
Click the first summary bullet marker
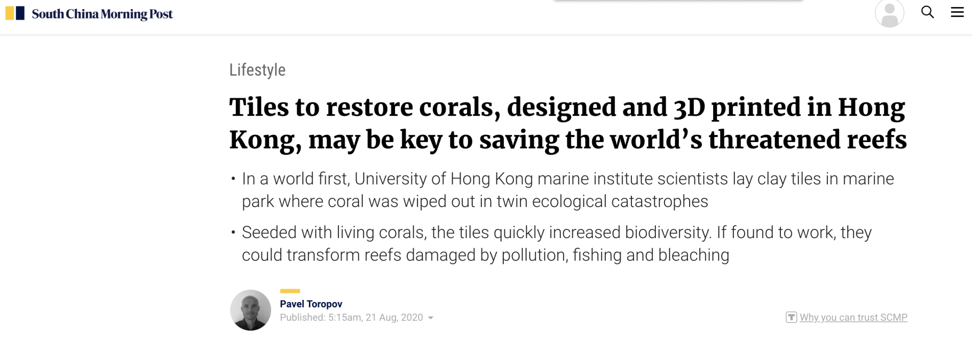(233, 179)
